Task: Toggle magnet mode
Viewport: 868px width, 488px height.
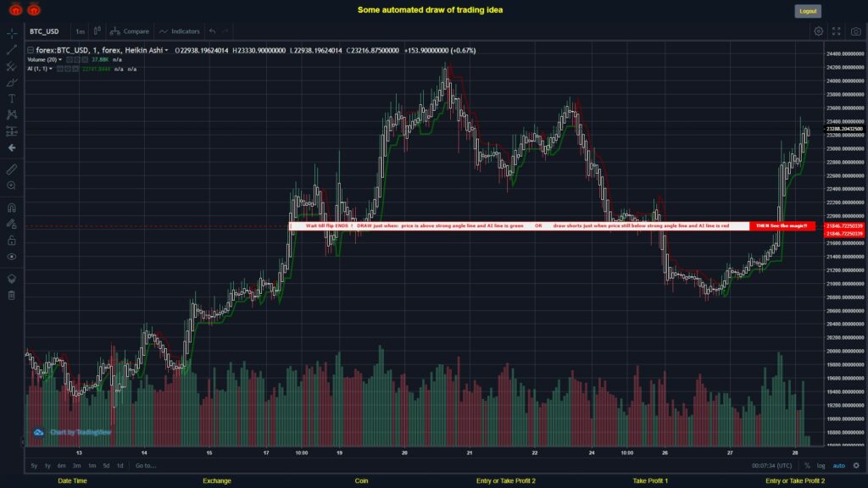Action: [x=12, y=208]
